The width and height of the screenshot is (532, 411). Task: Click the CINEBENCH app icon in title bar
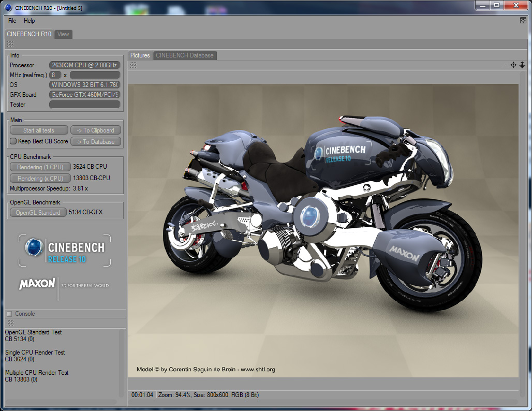click(x=8, y=7)
